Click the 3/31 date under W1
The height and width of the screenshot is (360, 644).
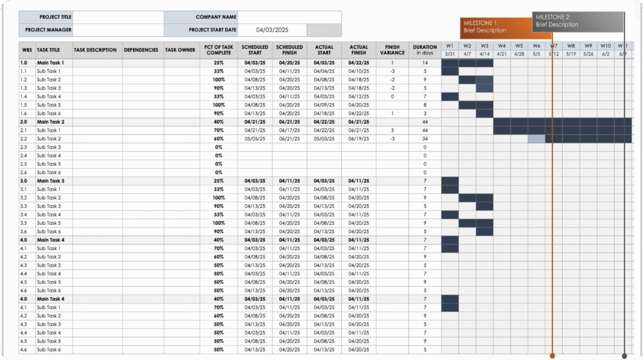pyautogui.click(x=450, y=54)
